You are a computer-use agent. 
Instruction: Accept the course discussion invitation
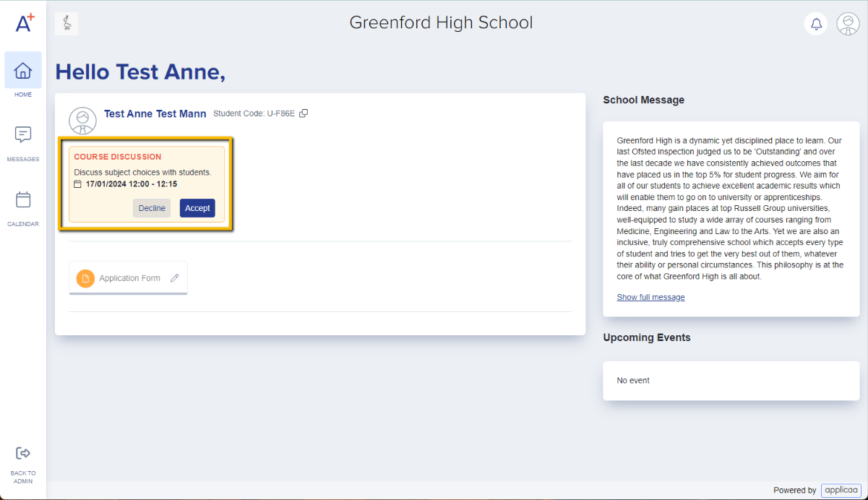pyautogui.click(x=197, y=208)
